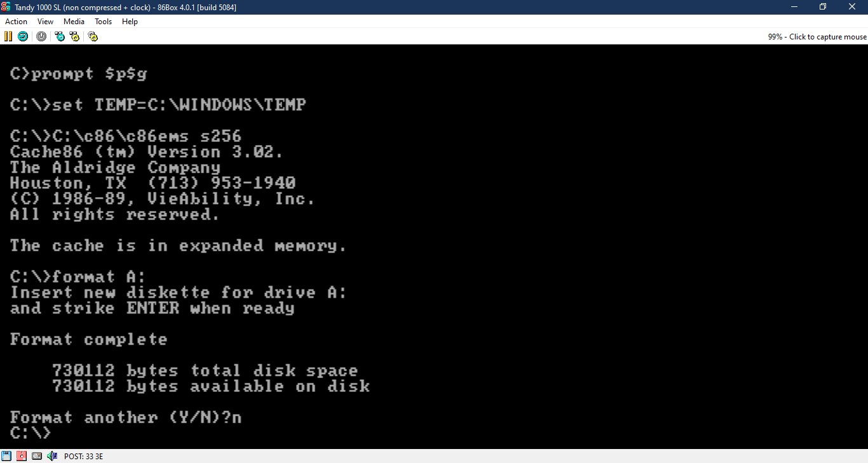Click the Format complete output text
This screenshot has height=463, width=868.
[x=89, y=339]
